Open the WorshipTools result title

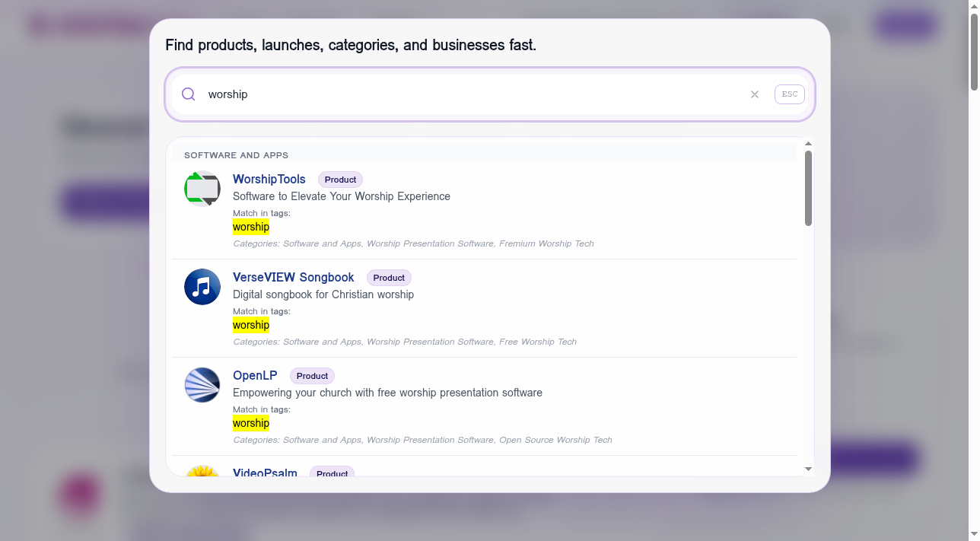click(x=269, y=180)
